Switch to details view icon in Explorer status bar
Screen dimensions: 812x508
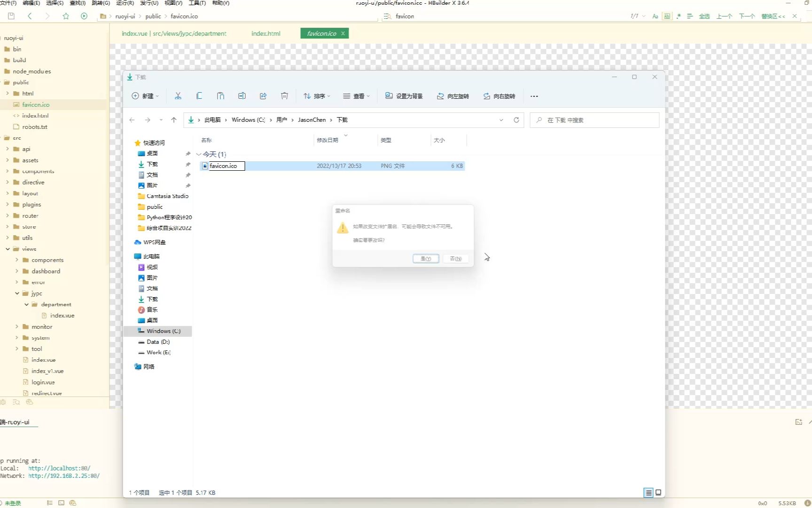click(648, 492)
